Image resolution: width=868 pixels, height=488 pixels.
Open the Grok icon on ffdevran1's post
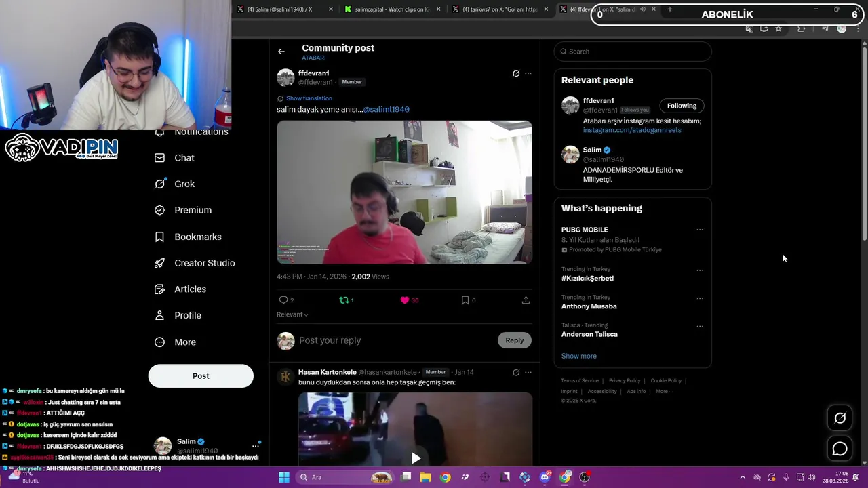pos(516,73)
